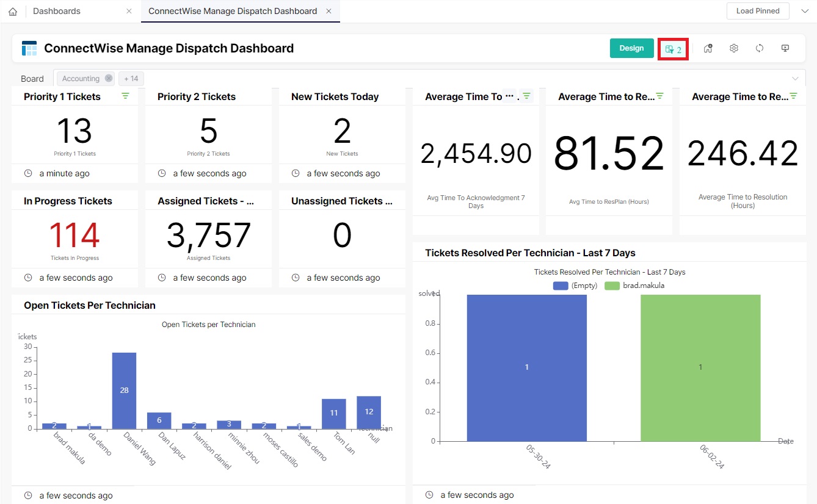The height and width of the screenshot is (504, 817).
Task: Open the filter on Priority 1 Tickets widget
Action: [x=125, y=96]
